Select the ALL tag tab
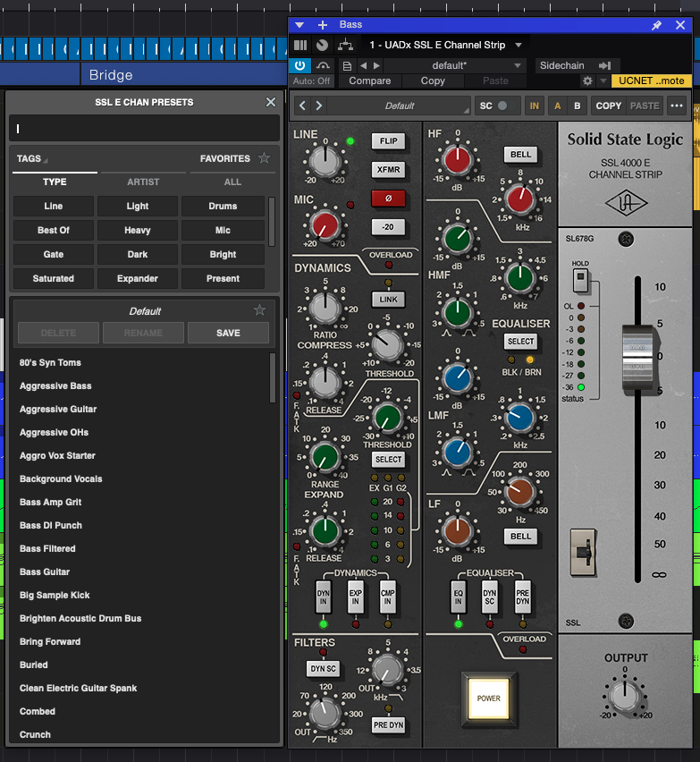 [232, 182]
